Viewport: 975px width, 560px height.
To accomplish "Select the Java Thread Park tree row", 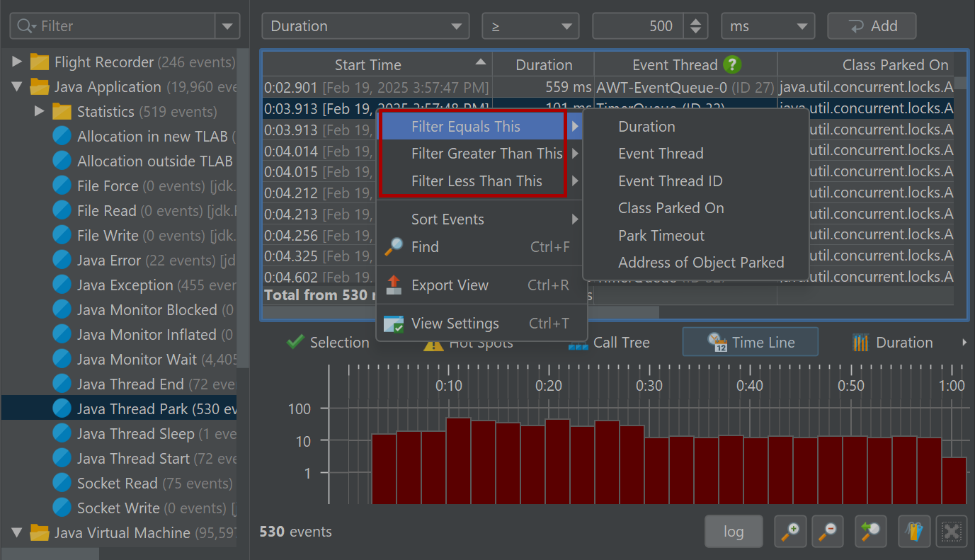I will pyautogui.click(x=119, y=409).
